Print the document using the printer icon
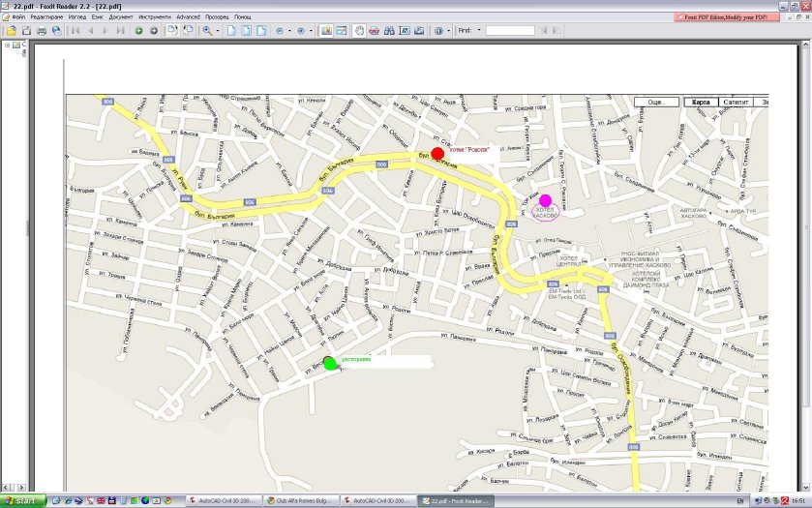The height and width of the screenshot is (508, 812). pos(41,31)
